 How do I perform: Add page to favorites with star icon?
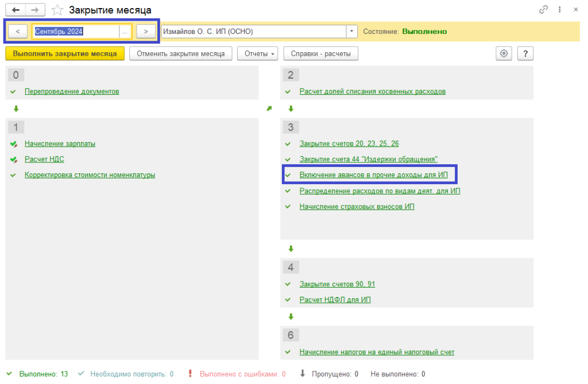pos(57,10)
